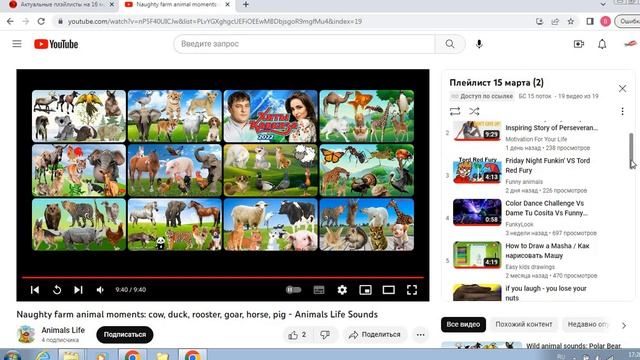Share this page from address bar
The image size is (640, 360).
coord(555,21)
